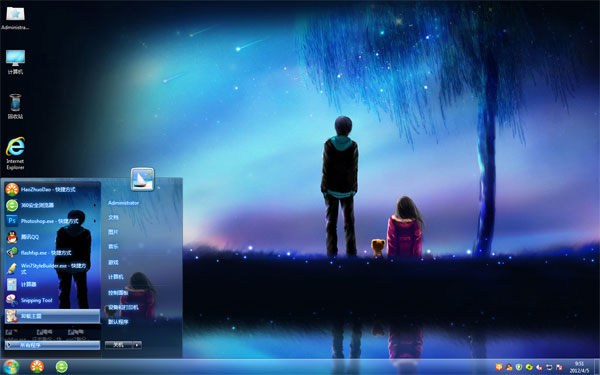600x375 pixels.
Task: Open the 回收站 Recycle Bin desktop icon
Action: point(15,106)
